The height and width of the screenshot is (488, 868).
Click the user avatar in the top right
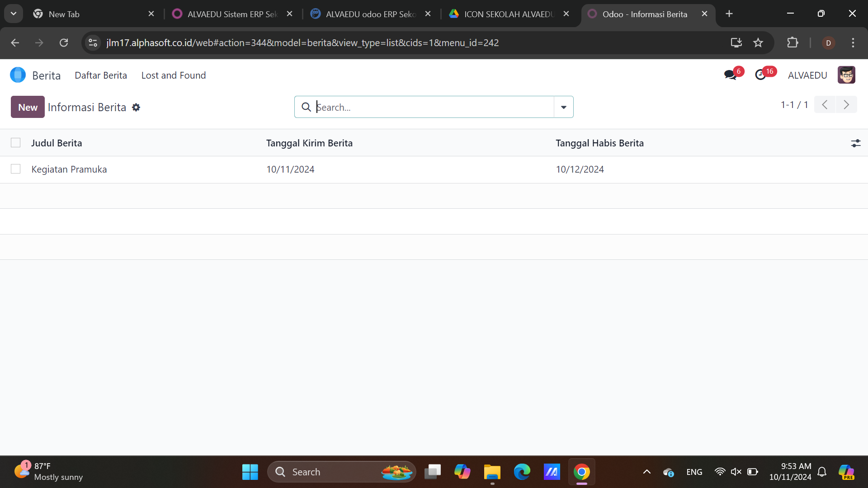click(x=846, y=75)
